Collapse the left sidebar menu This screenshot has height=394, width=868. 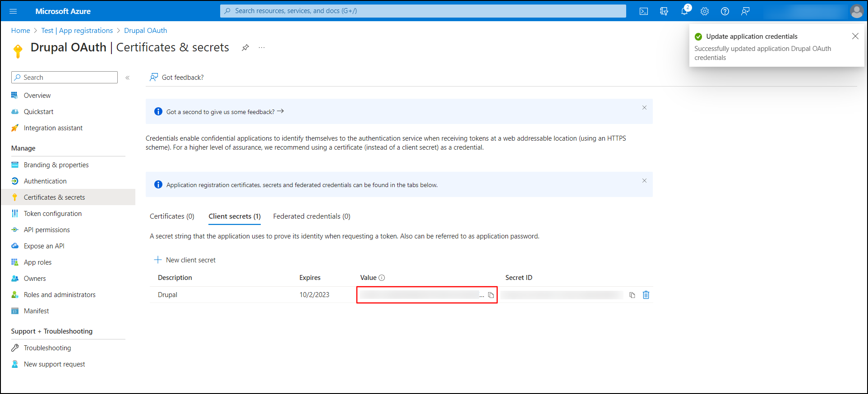pyautogui.click(x=128, y=78)
